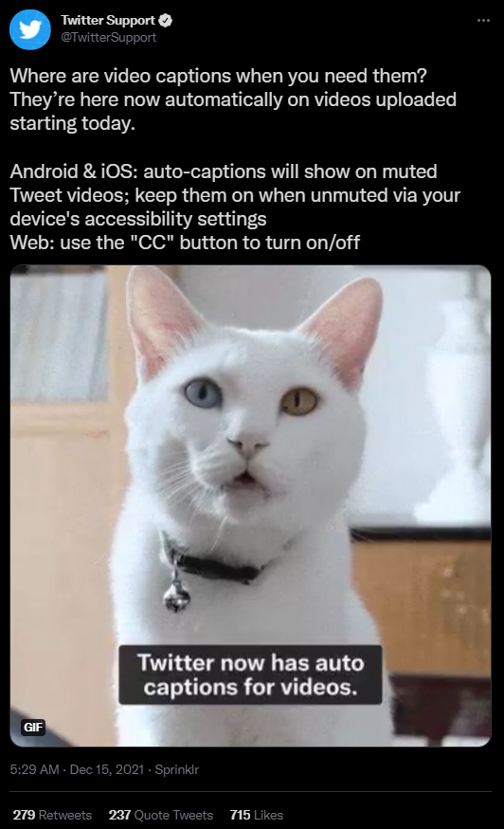This screenshot has height=829, width=504.
Task: Click the silver bell on cat's collar
Action: [x=176, y=596]
